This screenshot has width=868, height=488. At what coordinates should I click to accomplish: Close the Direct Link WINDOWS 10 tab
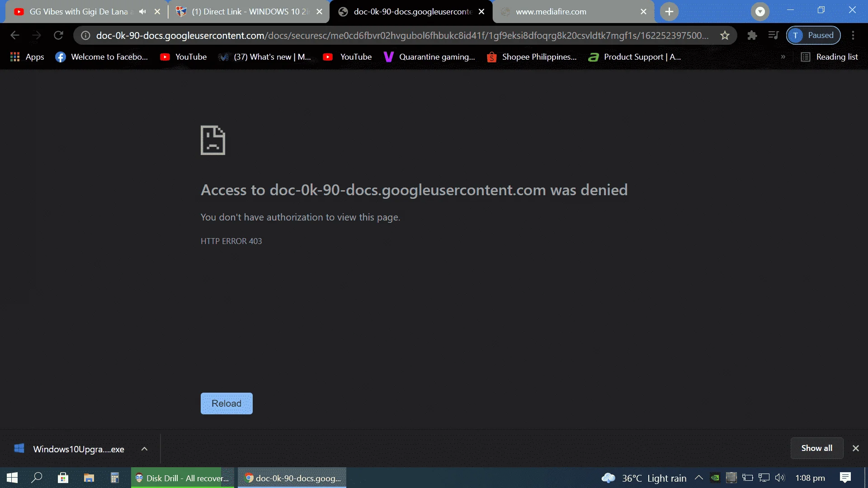319,12
